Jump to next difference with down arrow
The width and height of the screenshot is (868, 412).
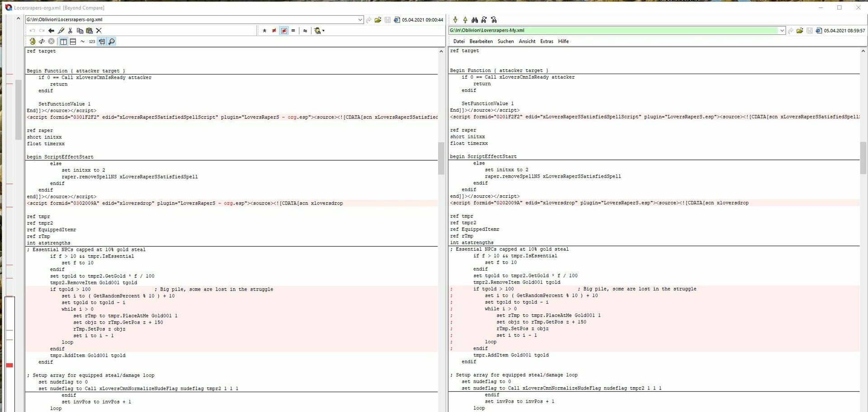(455, 20)
